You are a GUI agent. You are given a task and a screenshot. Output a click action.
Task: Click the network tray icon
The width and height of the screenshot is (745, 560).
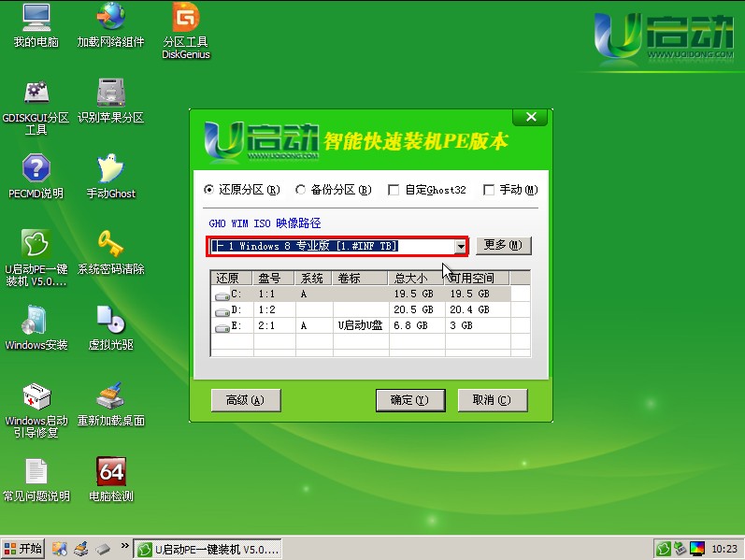pyautogui.click(x=680, y=549)
